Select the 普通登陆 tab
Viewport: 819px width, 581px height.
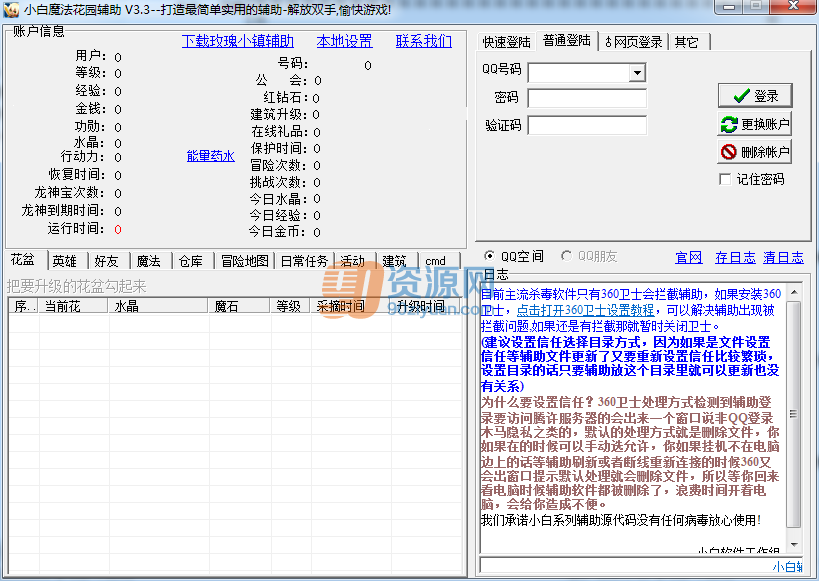pyautogui.click(x=567, y=40)
